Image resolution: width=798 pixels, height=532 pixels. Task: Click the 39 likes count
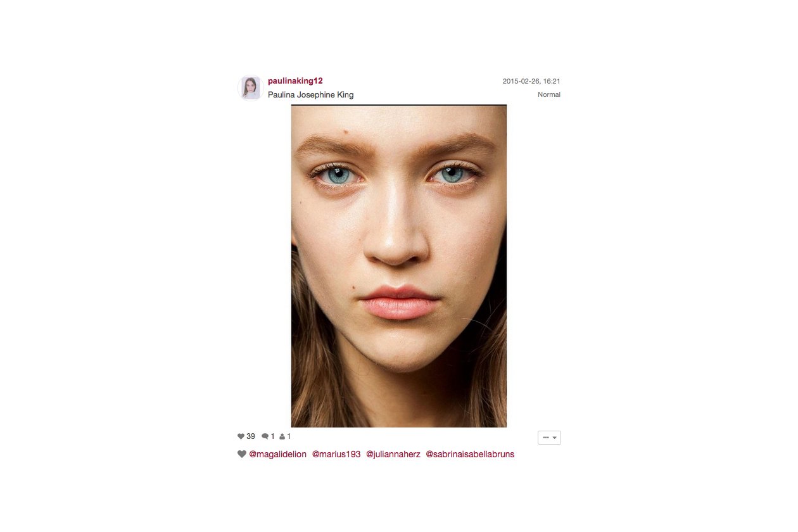pyautogui.click(x=251, y=436)
